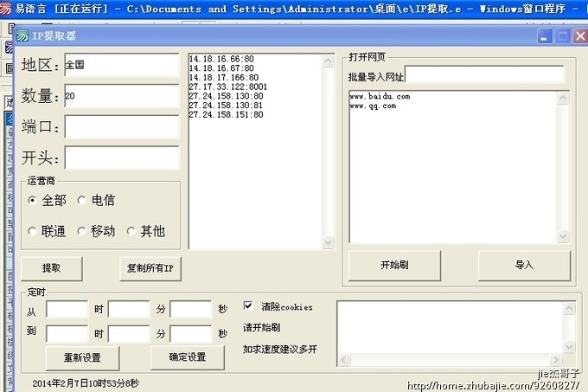Click www.baidu.com in the URL list
This screenshot has width=588, height=392.
coord(380,96)
